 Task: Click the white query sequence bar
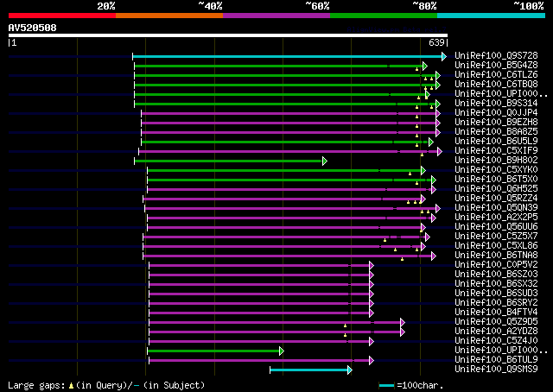228,35
